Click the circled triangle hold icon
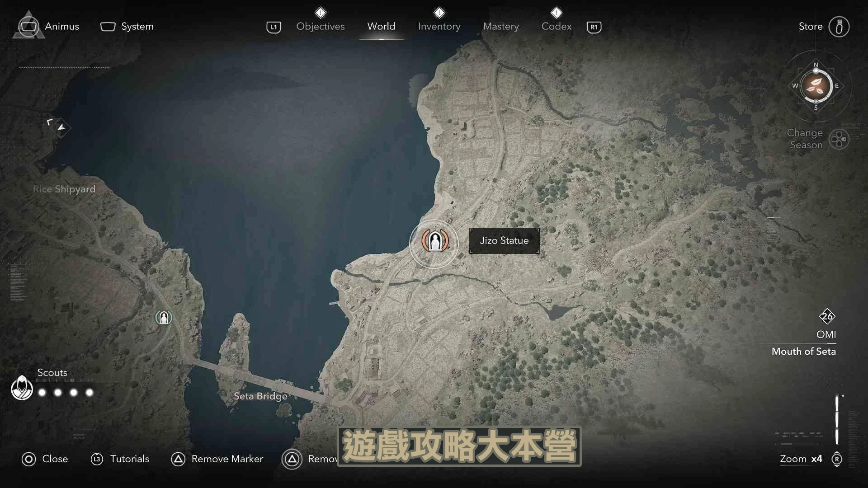This screenshot has height=488, width=868. point(292,460)
